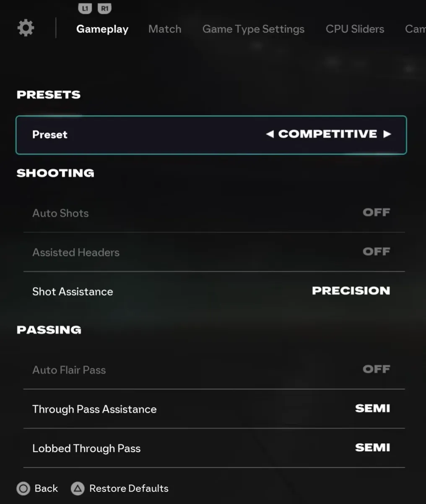Click the Restore Defaults label
This screenshot has height=504, width=426.
(x=129, y=488)
